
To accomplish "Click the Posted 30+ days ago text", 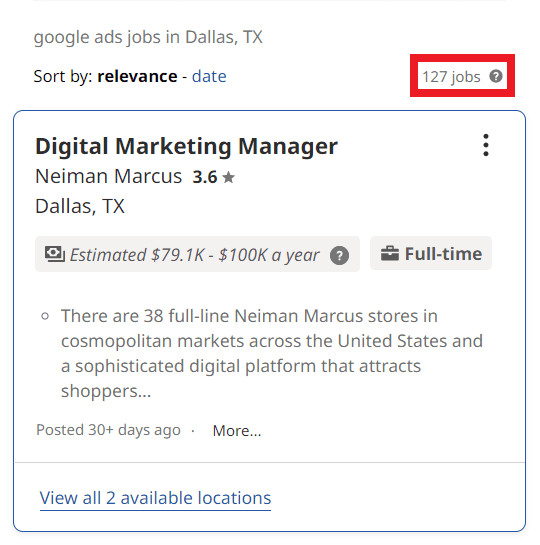I will [x=108, y=430].
